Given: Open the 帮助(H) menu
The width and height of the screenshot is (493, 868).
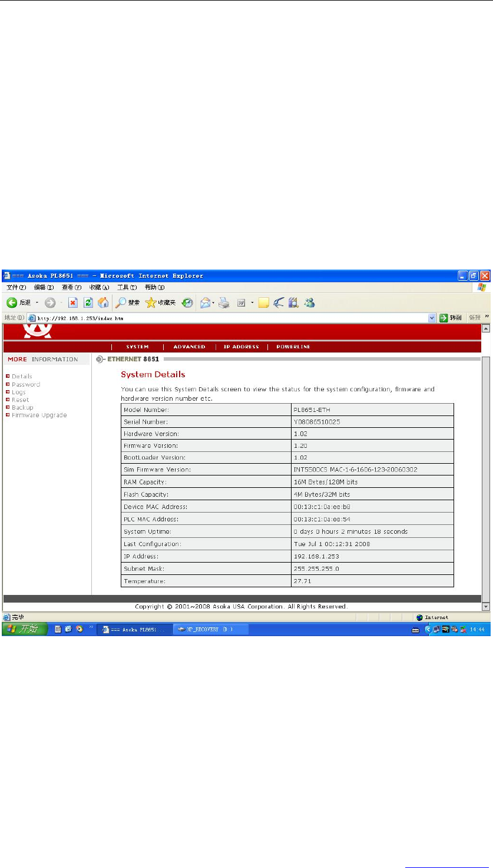Looking at the screenshot, I should tap(154, 287).
